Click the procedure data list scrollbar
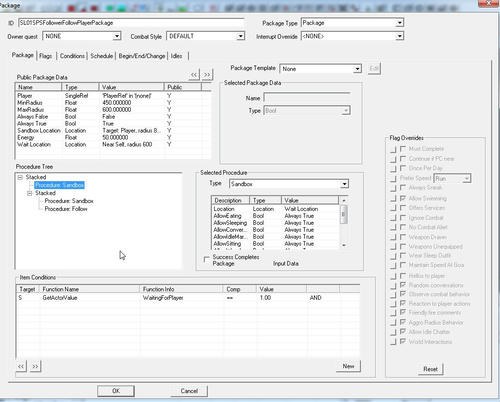This screenshot has height=402, width=500. [344, 223]
